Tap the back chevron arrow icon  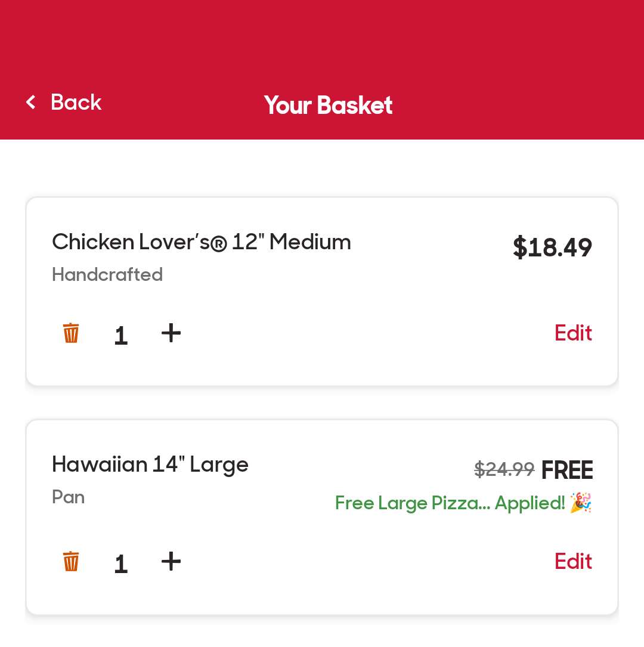point(31,103)
